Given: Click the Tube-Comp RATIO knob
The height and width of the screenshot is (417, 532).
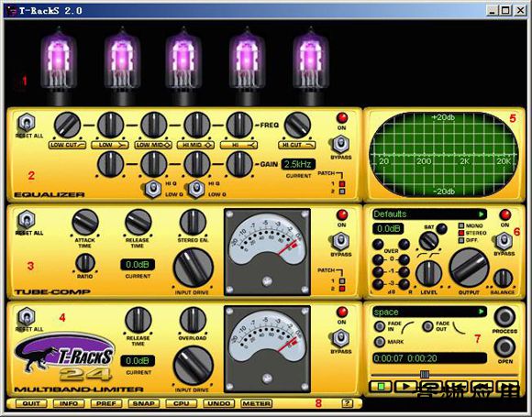Looking at the screenshot, I should (84, 263).
